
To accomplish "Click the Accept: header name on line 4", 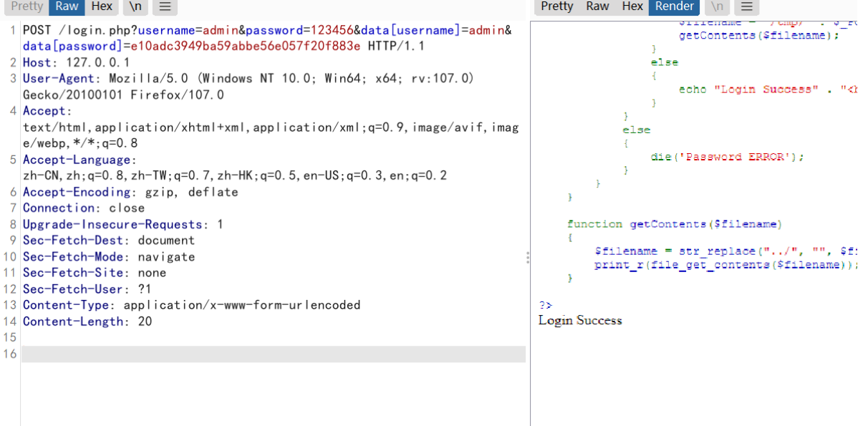I will (x=47, y=111).
